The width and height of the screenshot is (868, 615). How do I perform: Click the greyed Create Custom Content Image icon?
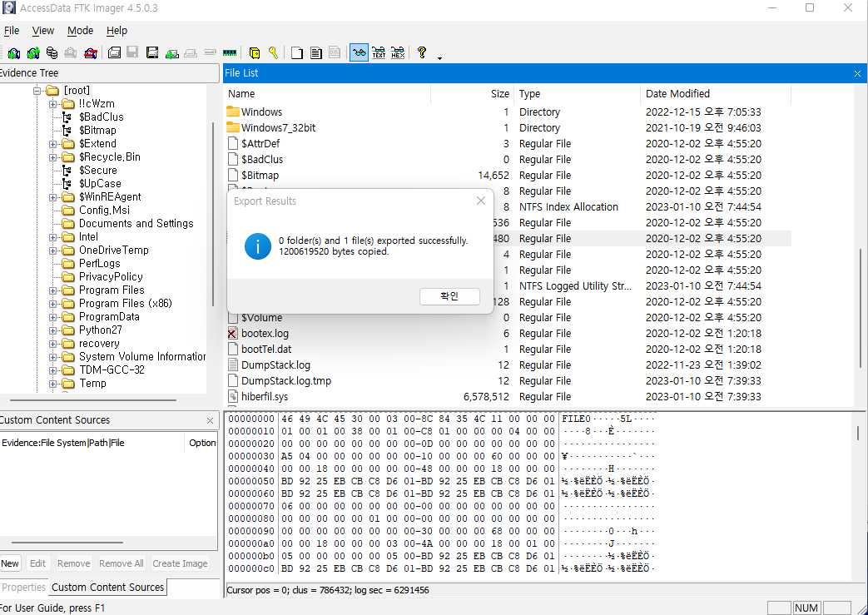(191, 52)
